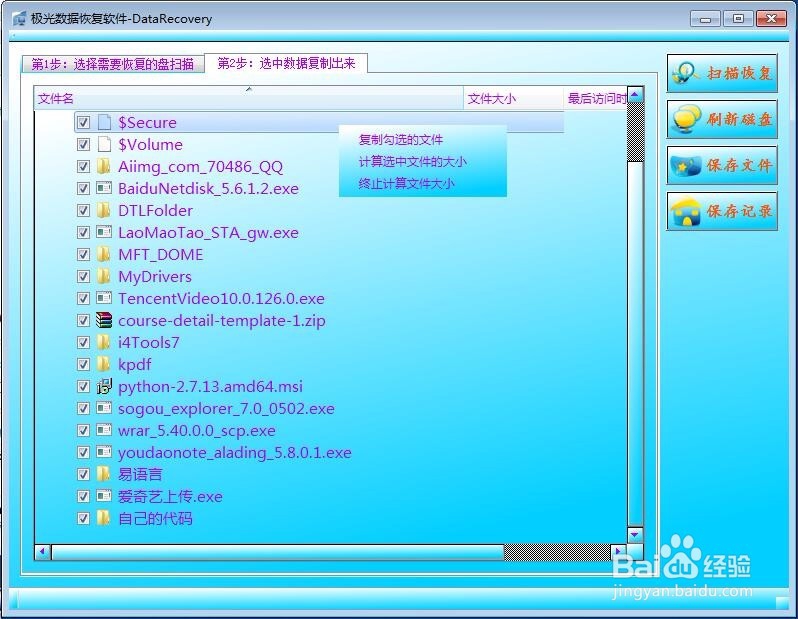Click the 自己的代码 folder icon
Image resolution: width=798 pixels, height=619 pixels.
tap(103, 518)
